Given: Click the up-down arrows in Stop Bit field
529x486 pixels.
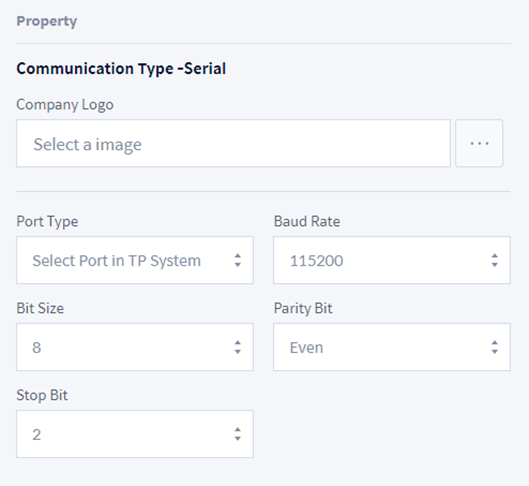Looking at the screenshot, I should point(238,434).
